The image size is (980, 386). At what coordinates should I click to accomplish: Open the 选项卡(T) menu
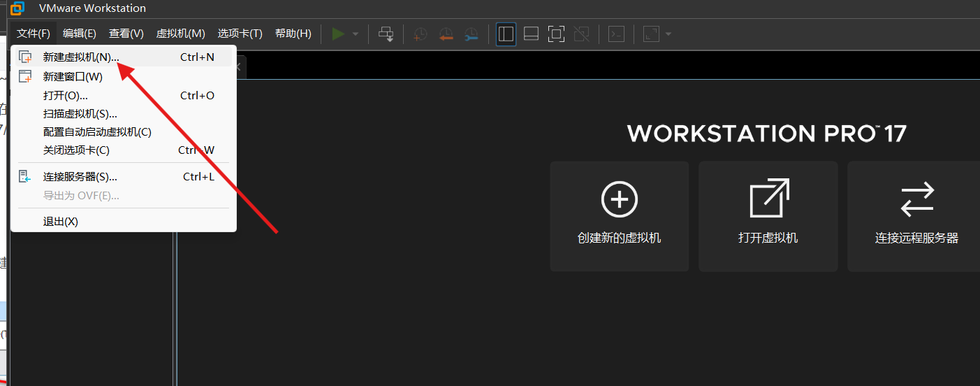click(240, 34)
